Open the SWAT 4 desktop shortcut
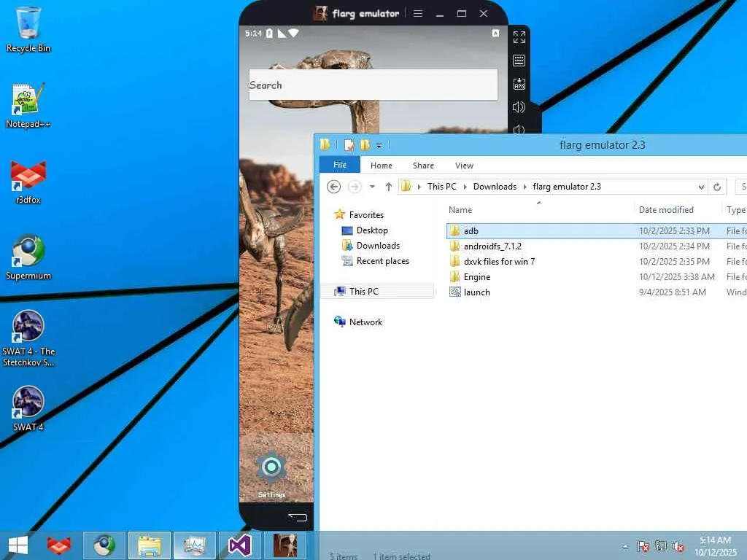 (x=28, y=408)
